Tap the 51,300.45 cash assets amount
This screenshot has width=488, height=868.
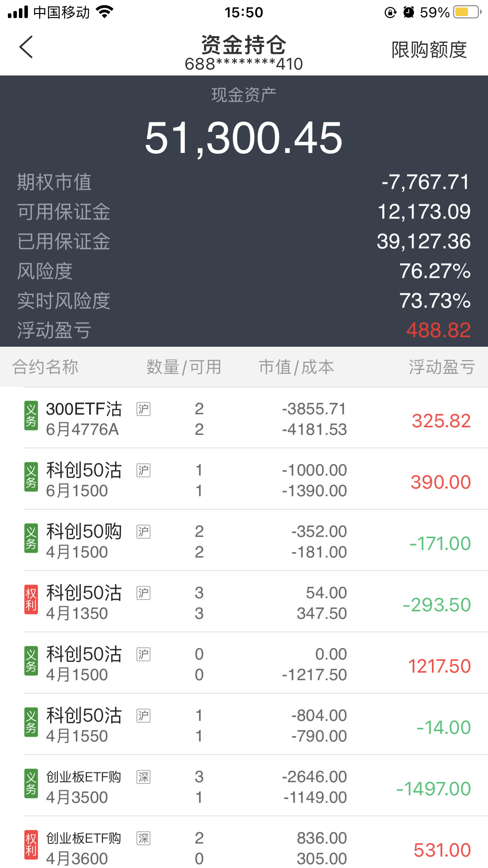coord(244,138)
